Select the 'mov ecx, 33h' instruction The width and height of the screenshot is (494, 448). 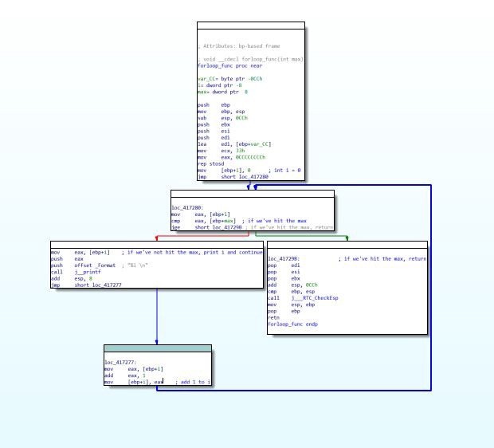click(221, 151)
